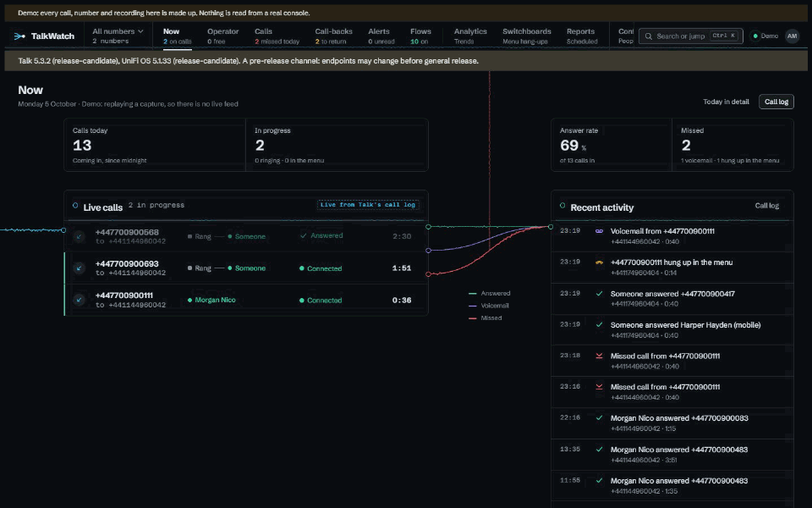Open the AM user avatar

792,36
